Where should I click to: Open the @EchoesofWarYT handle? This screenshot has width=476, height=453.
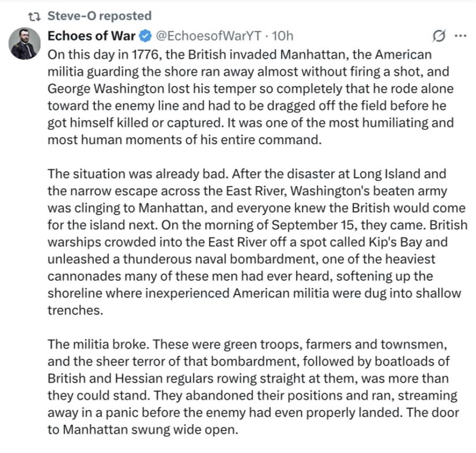click(208, 36)
